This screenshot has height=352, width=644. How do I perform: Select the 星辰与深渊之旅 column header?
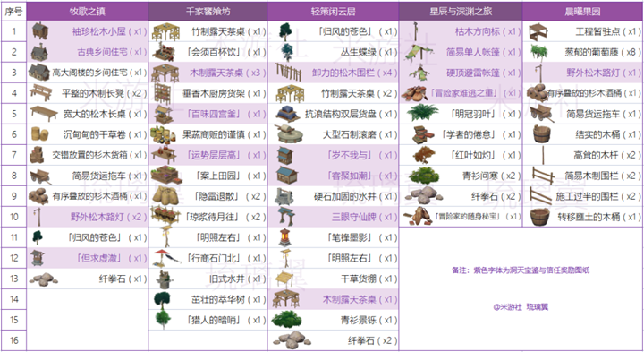pos(461,11)
